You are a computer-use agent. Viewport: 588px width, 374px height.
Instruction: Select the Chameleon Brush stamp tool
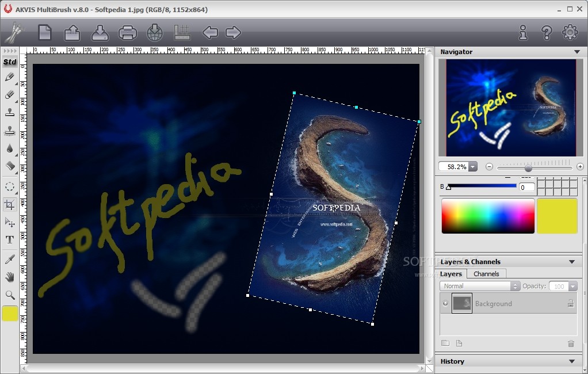[x=10, y=130]
